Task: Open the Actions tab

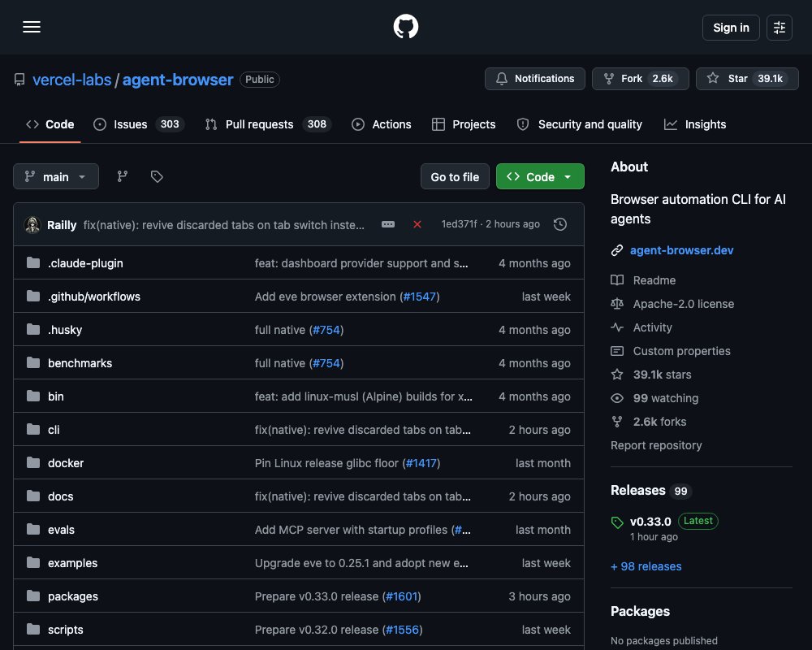Action: point(382,124)
